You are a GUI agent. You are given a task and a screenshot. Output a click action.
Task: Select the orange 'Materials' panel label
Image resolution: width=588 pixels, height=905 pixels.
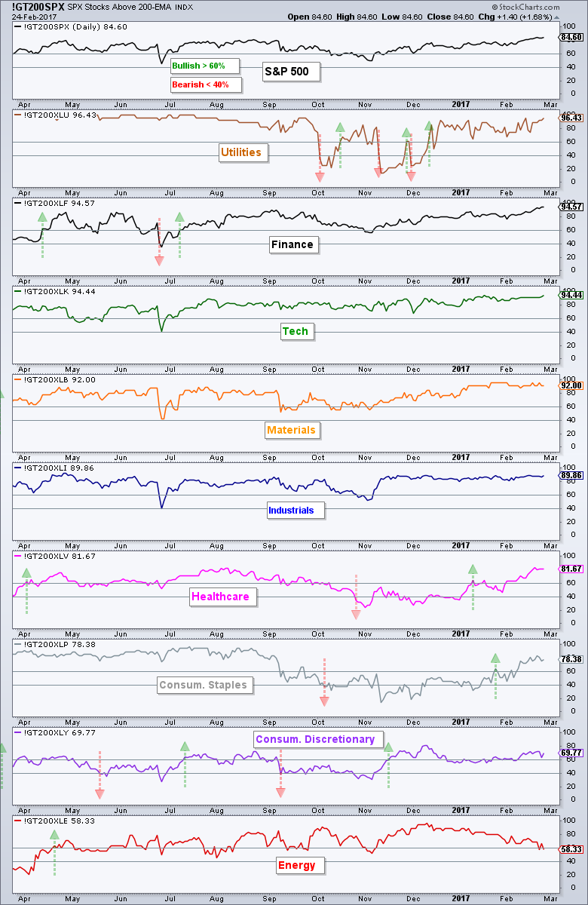291,430
